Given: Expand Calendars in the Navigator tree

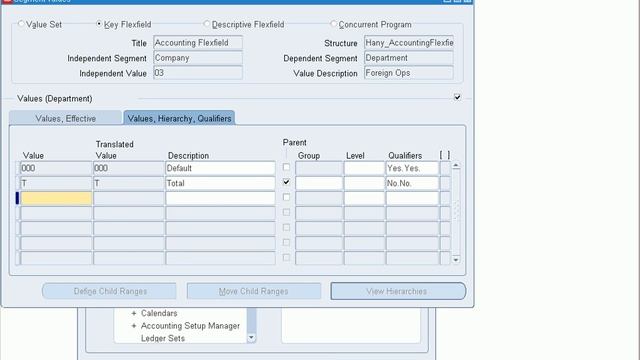Looking at the screenshot, I should pyautogui.click(x=133, y=313).
